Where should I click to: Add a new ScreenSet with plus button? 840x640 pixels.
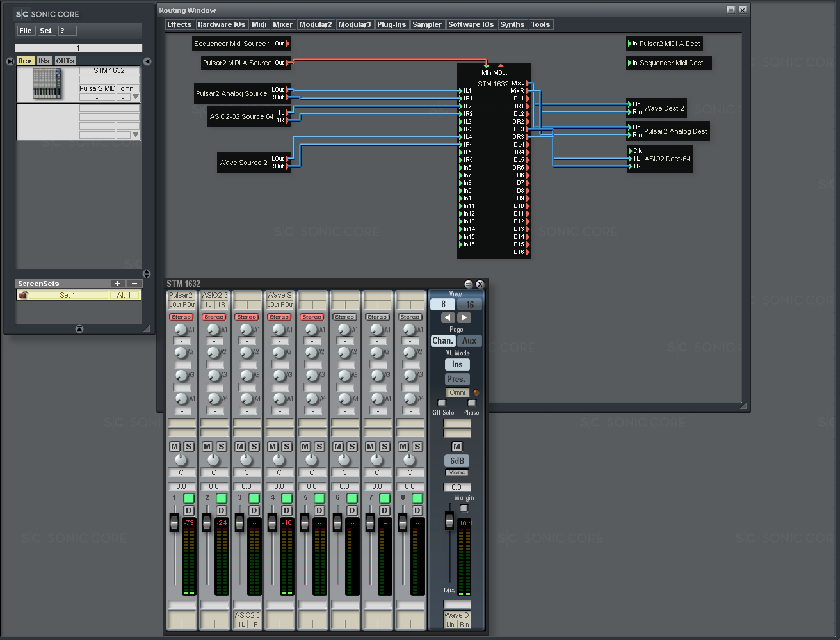(x=118, y=284)
